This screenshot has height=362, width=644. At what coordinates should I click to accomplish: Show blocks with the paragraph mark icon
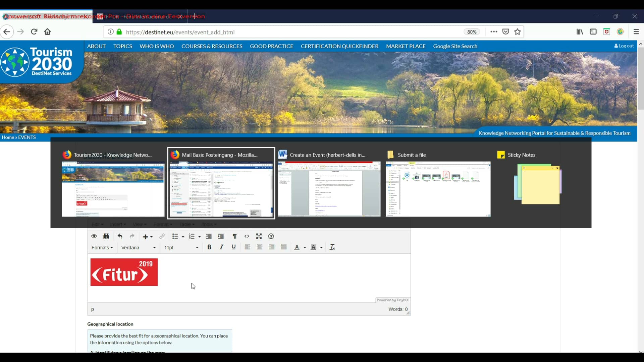coord(235,236)
